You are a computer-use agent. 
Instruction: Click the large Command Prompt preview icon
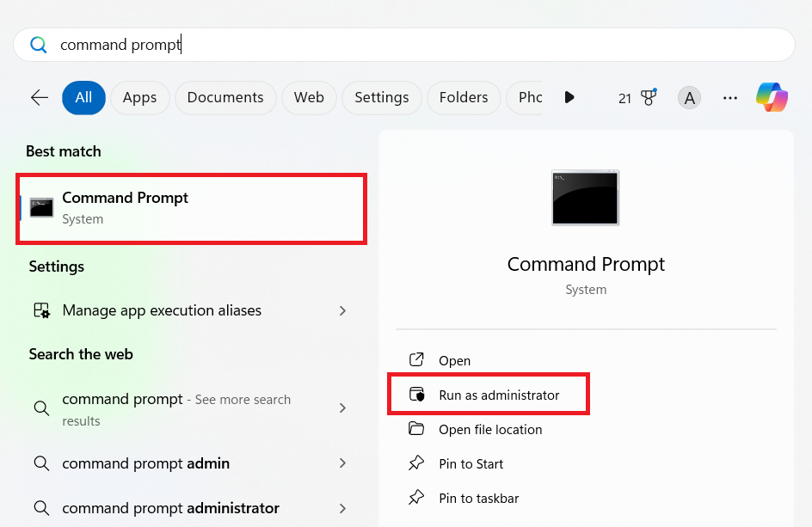(x=585, y=197)
